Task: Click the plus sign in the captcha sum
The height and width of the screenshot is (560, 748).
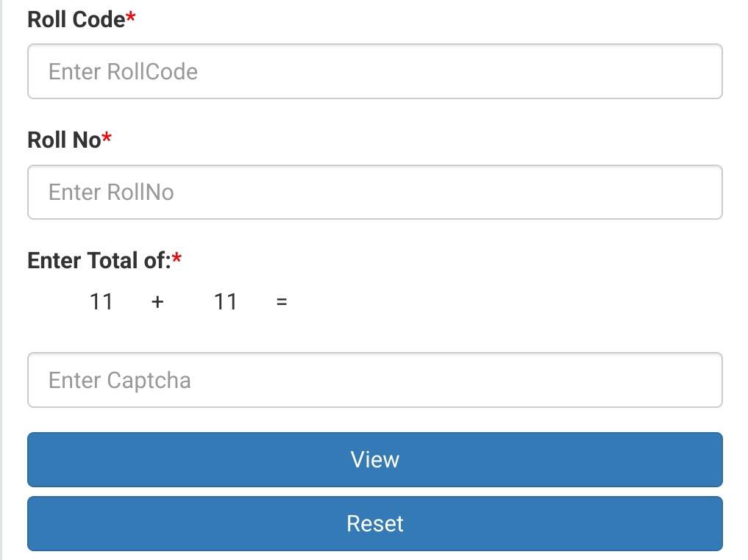Action: click(157, 301)
